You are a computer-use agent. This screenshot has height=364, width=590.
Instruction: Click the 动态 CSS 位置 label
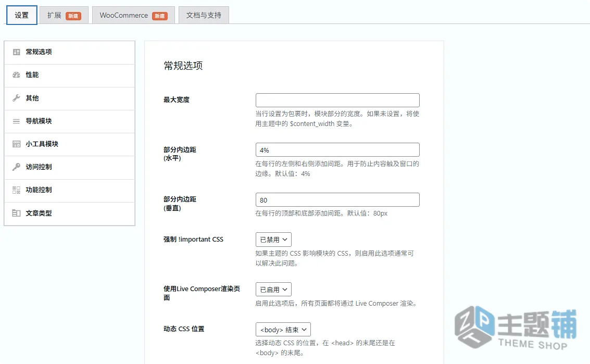point(184,329)
